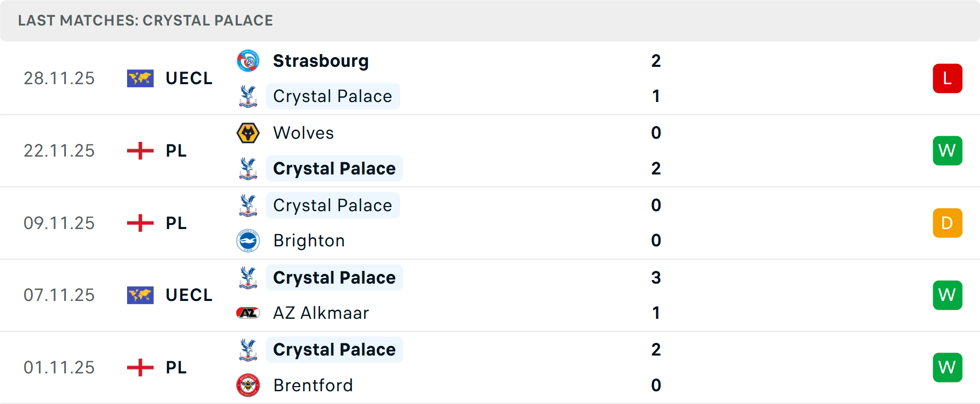Click the UECL icon next to 07.11.25
This screenshot has width=980, height=404.
click(x=140, y=295)
